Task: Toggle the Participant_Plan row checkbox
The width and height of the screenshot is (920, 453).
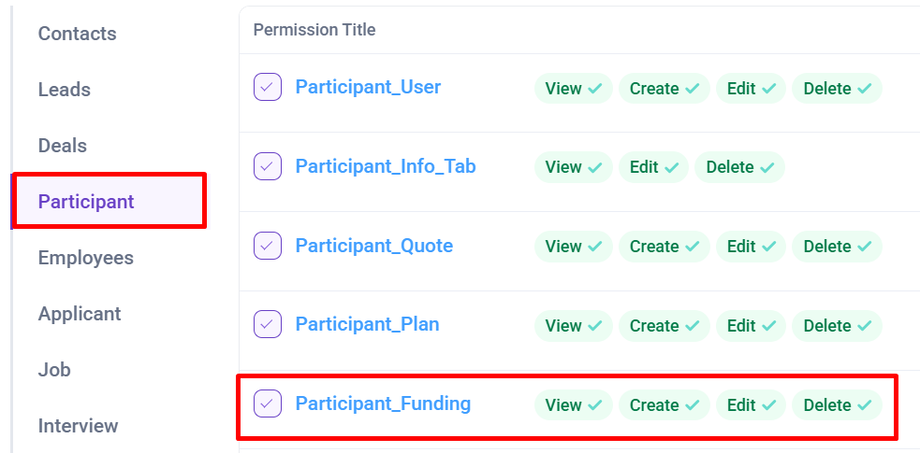Action: 267,325
